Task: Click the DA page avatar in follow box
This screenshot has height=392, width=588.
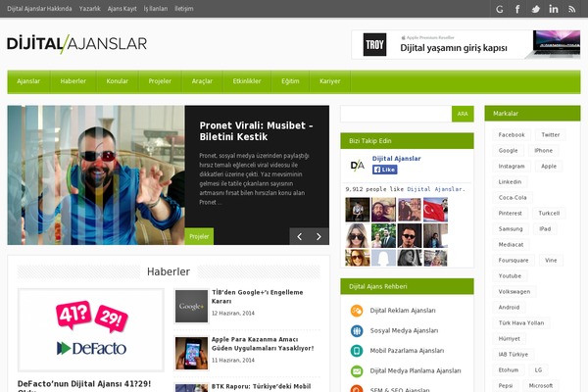Action: point(357,165)
